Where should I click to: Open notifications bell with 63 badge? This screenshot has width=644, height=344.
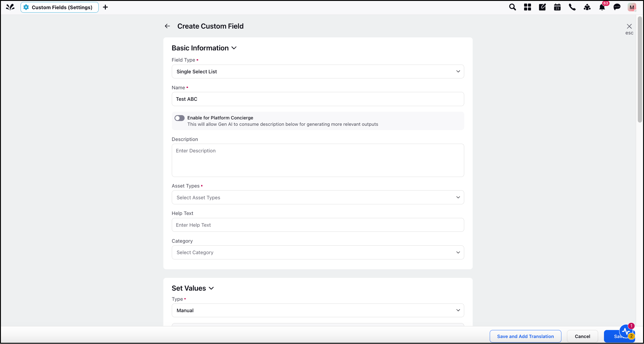pos(602,7)
